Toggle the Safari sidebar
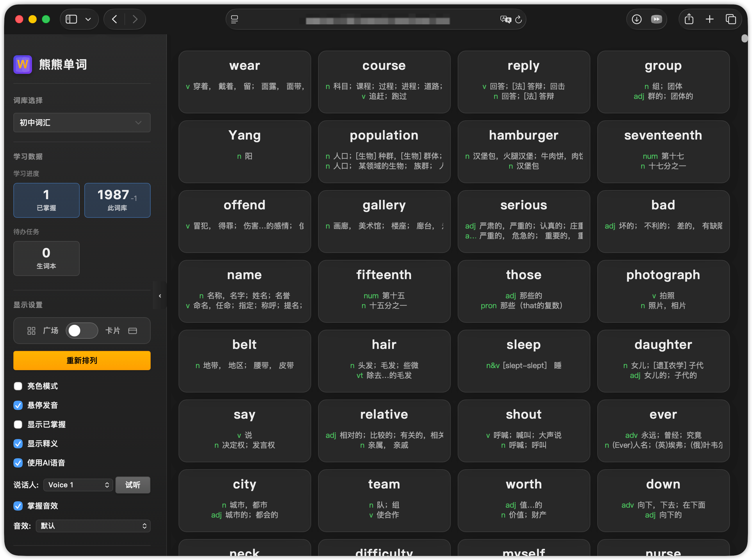 (x=71, y=19)
